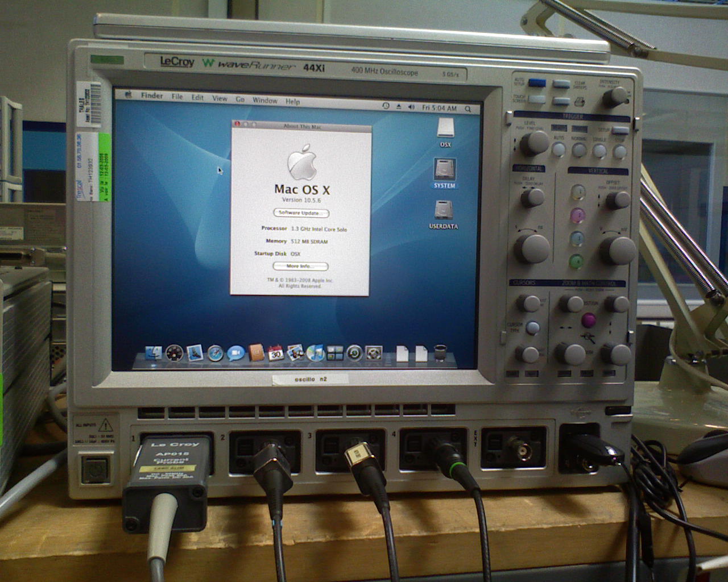The height and width of the screenshot is (582, 728).
Task: Open the Edit menu
Action: tap(197, 97)
